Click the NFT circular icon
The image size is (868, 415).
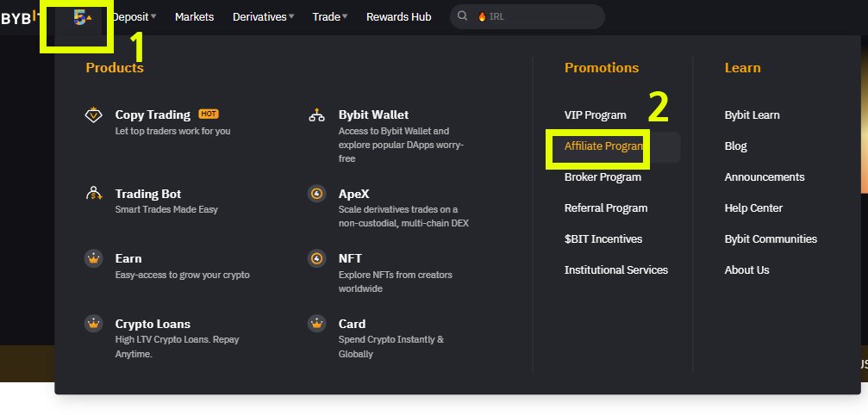[316, 258]
